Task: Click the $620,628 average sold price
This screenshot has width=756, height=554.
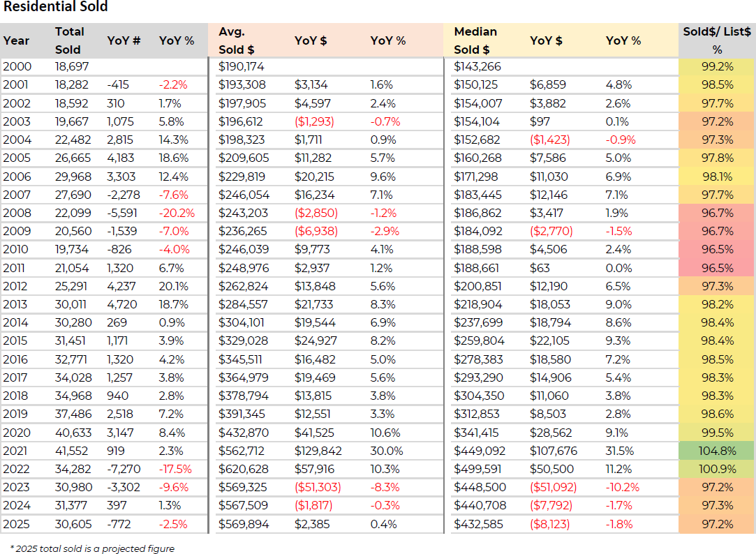Action: [x=243, y=469]
